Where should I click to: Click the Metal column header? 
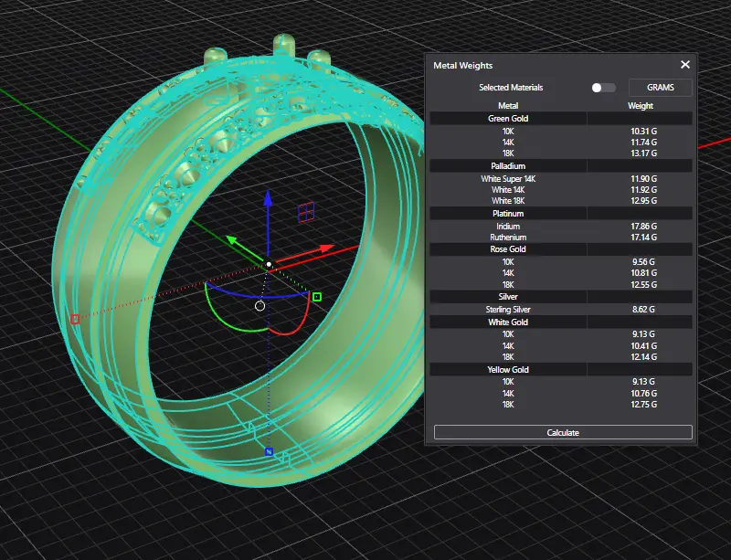508,106
